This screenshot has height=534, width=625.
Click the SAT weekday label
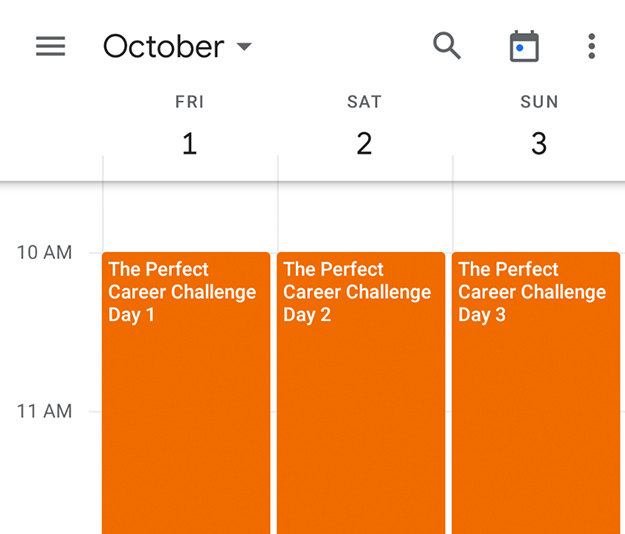pyautogui.click(x=364, y=102)
